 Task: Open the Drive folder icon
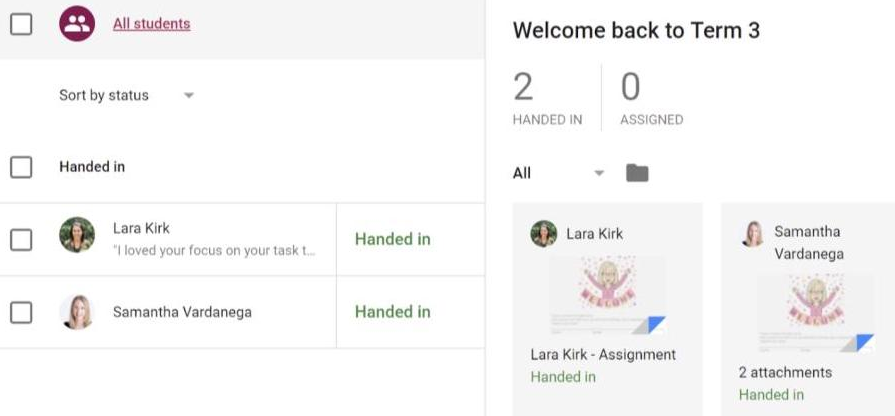637,172
